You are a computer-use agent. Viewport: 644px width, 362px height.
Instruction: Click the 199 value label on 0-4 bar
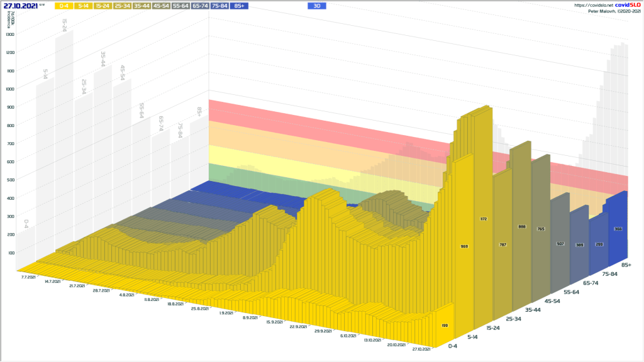tap(443, 326)
